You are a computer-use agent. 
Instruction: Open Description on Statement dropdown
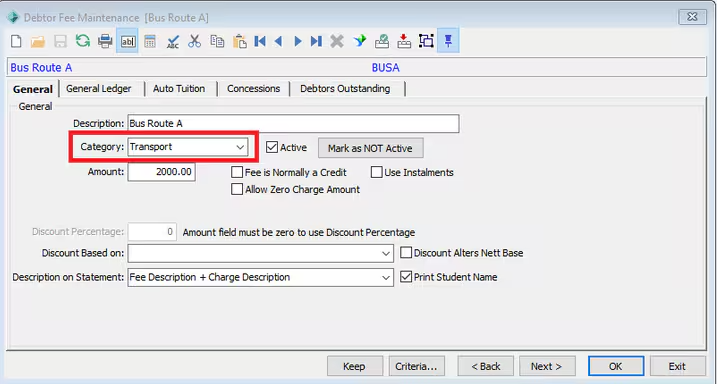(x=261, y=277)
